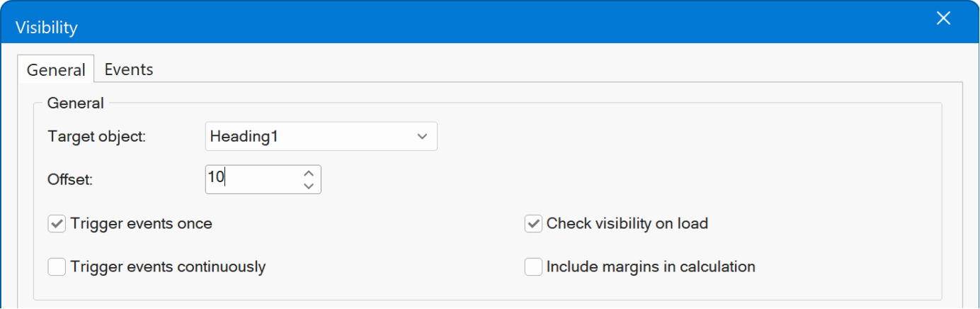Click the "Include margins in calculation" label text

[650, 267]
